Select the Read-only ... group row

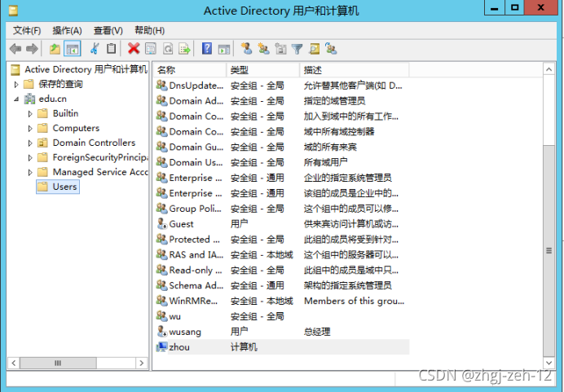tap(282, 270)
